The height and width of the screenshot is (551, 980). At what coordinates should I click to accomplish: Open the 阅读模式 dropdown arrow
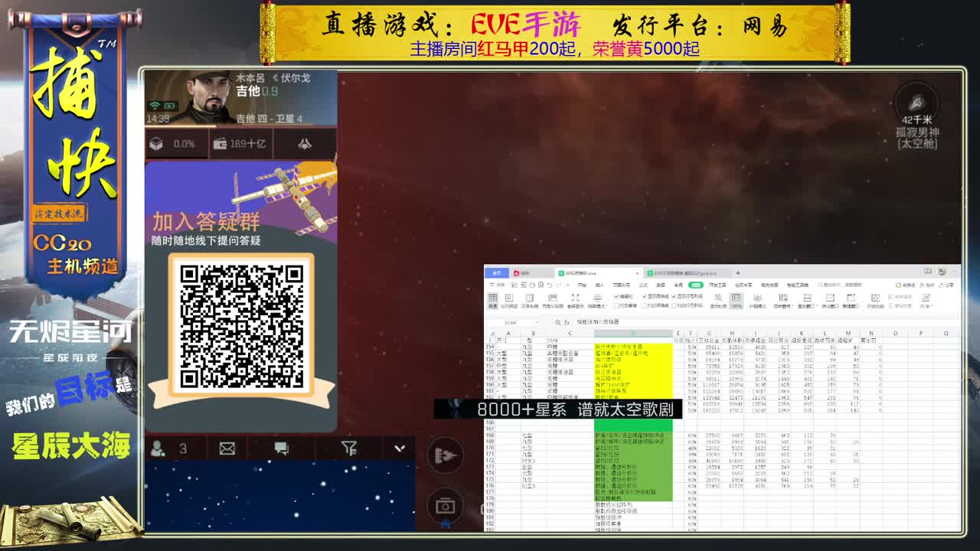click(x=606, y=306)
